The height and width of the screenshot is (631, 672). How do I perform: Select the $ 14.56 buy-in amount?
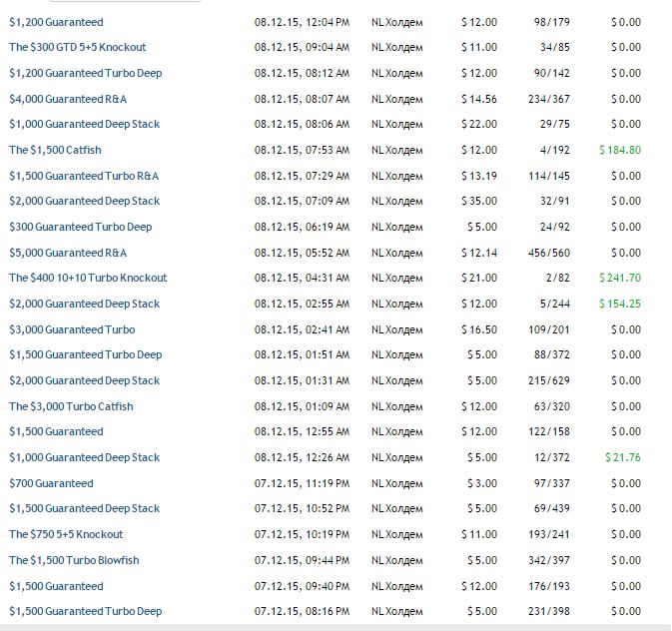479,99
